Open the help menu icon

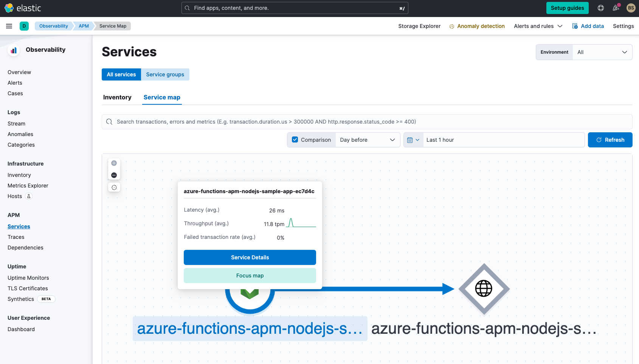click(x=600, y=8)
